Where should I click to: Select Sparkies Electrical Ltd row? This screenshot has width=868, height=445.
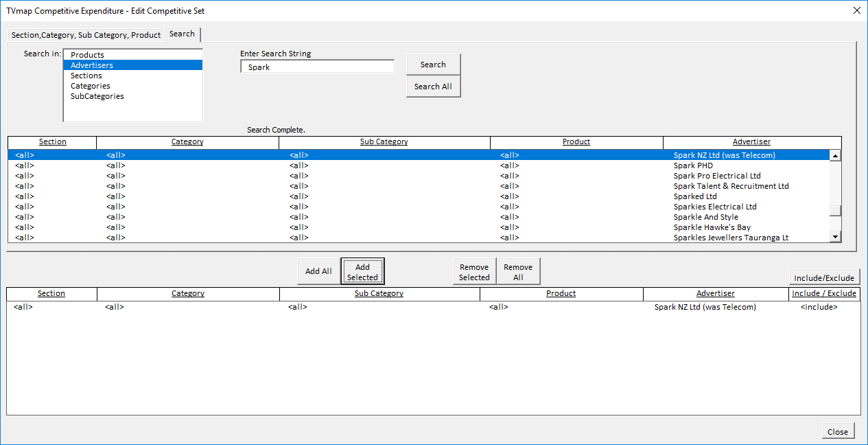pos(419,207)
